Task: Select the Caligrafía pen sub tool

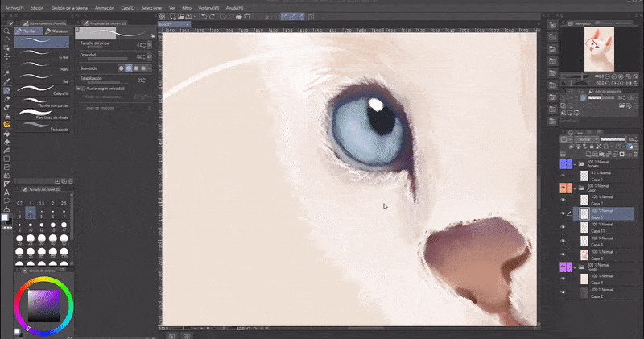Action: coord(42,90)
